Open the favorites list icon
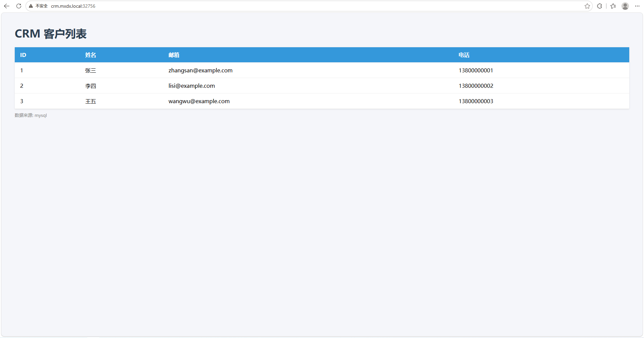Viewport: 644px width, 338px height. (613, 6)
